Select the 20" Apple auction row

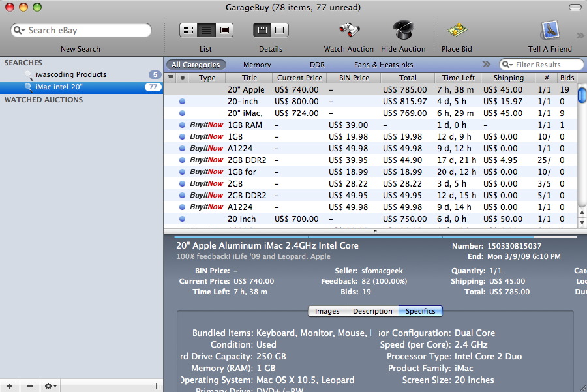pyautogui.click(x=370, y=90)
